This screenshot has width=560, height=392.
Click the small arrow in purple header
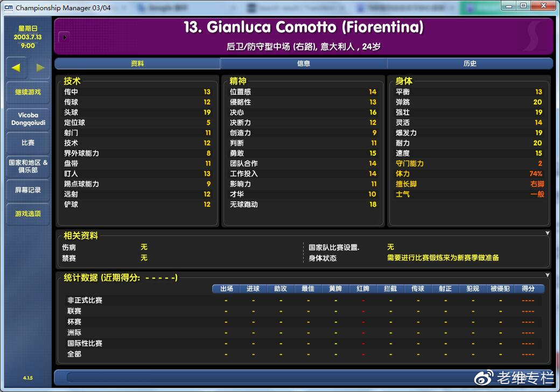[x=64, y=37]
